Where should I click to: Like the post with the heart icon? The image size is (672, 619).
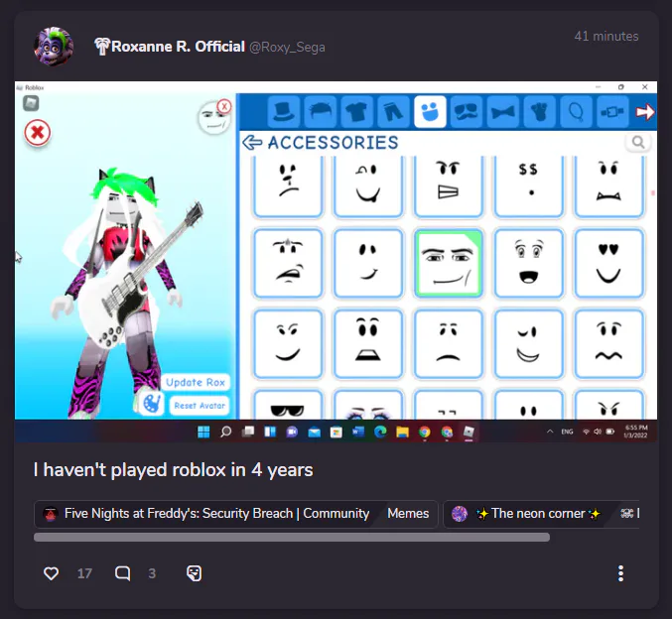click(x=51, y=573)
